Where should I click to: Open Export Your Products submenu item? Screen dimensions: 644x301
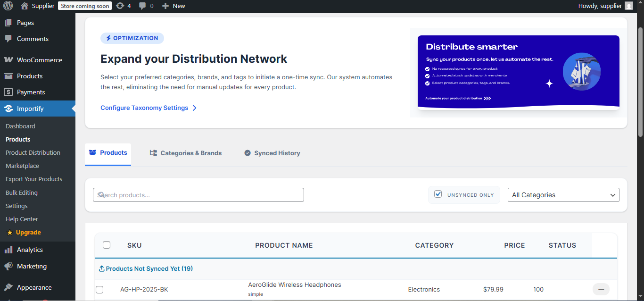pos(34,179)
